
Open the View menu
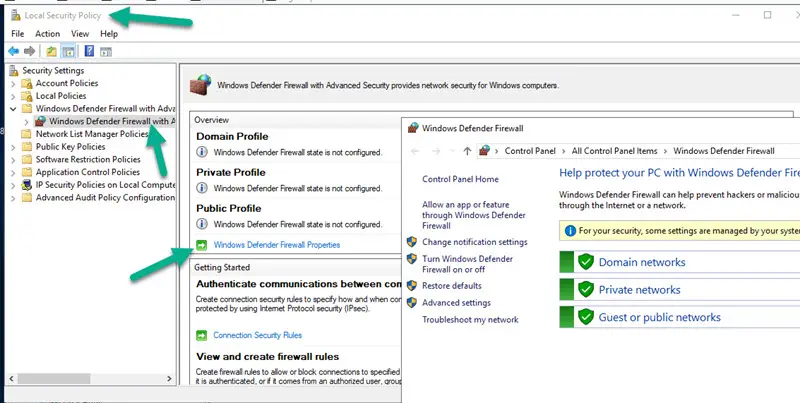click(x=80, y=34)
